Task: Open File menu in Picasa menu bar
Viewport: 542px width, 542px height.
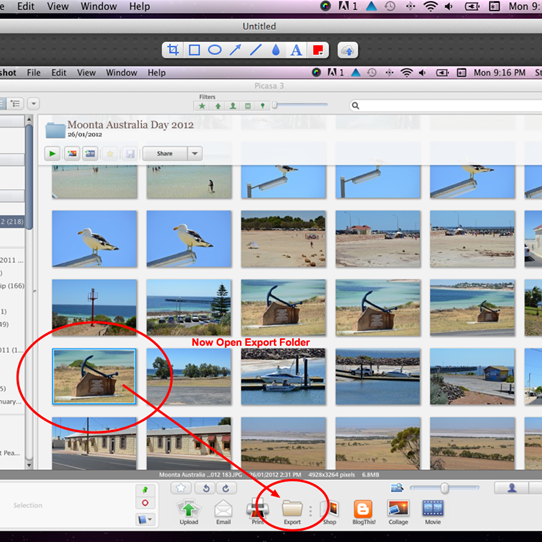Action: pos(34,73)
